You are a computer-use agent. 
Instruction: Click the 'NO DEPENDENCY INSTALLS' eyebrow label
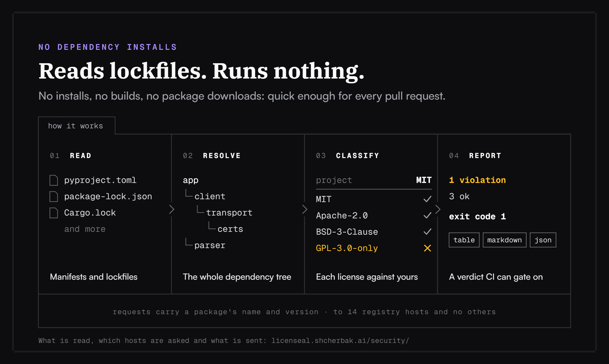[108, 47]
